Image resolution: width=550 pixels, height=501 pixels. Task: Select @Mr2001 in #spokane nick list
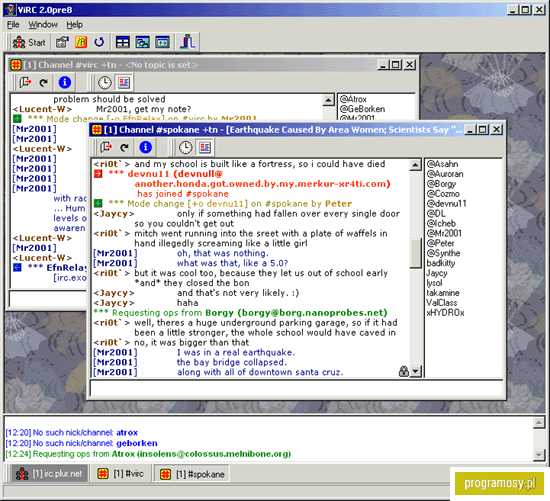coord(444,233)
